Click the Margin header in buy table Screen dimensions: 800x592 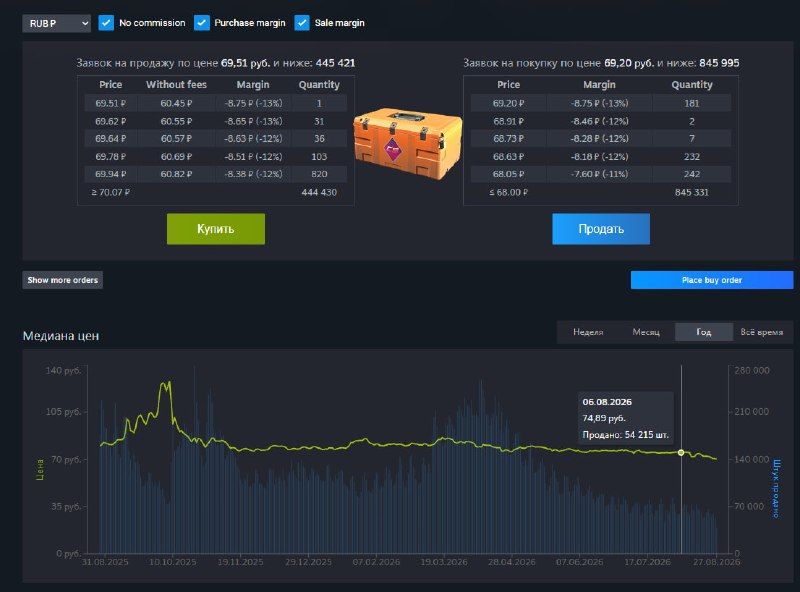point(599,85)
